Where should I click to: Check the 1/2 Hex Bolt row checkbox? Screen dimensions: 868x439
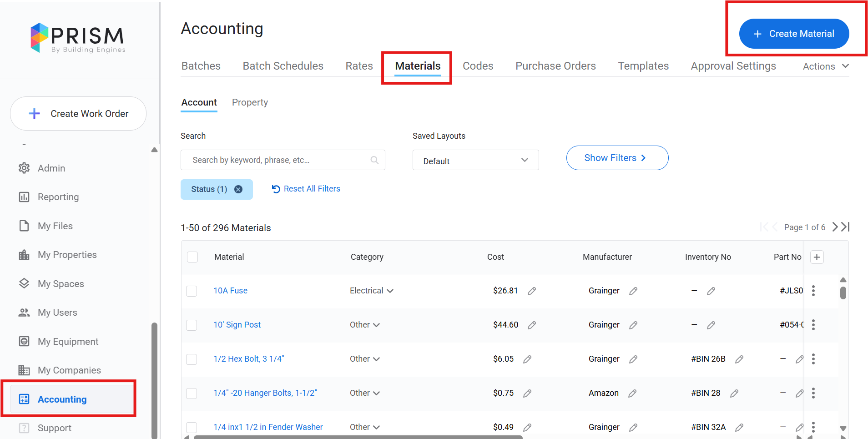pyautogui.click(x=192, y=359)
